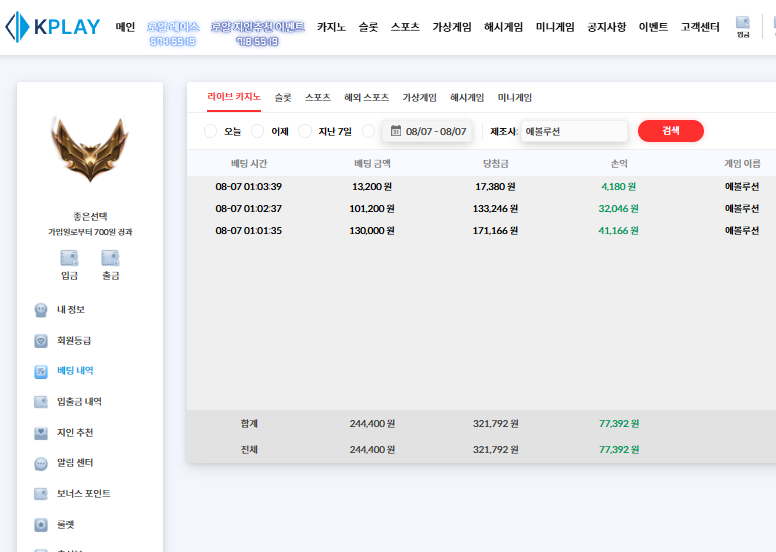Select the 08-07 01:02:37 bet row
This screenshot has height=552, width=776.
pos(481,208)
